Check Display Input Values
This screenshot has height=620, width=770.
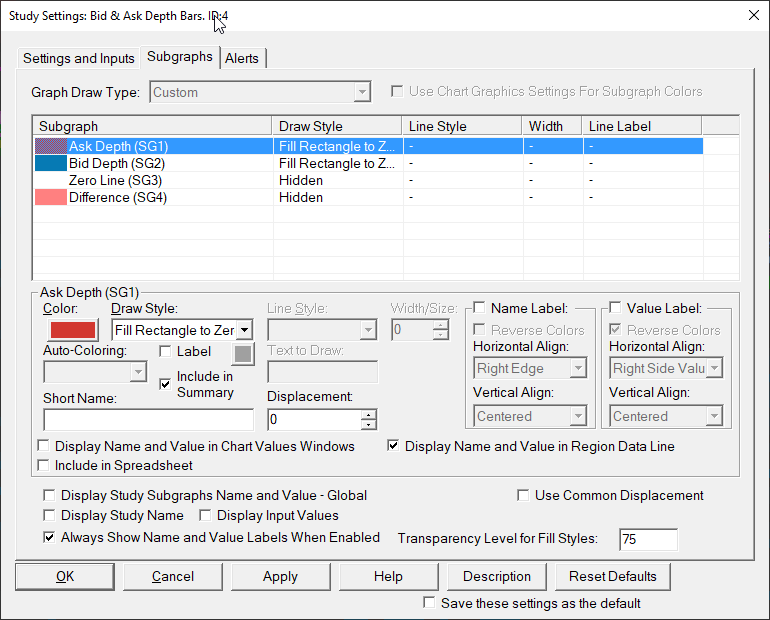[x=205, y=515]
